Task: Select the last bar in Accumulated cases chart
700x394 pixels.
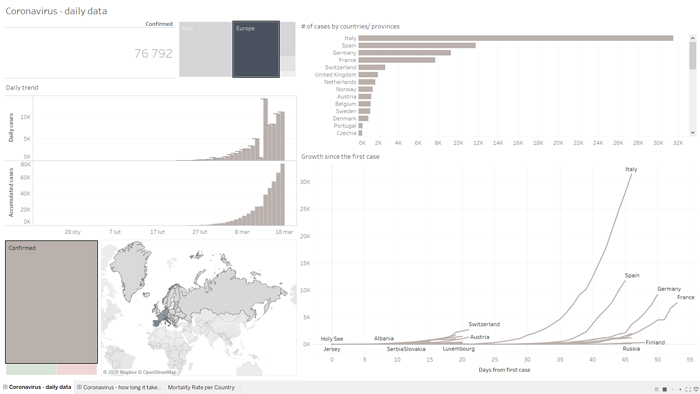Action: coord(283,195)
